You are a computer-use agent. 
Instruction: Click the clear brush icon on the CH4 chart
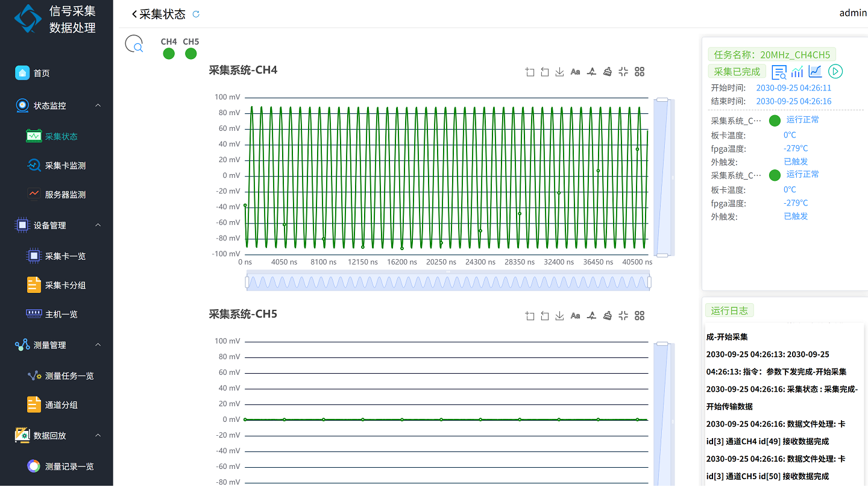(x=608, y=72)
